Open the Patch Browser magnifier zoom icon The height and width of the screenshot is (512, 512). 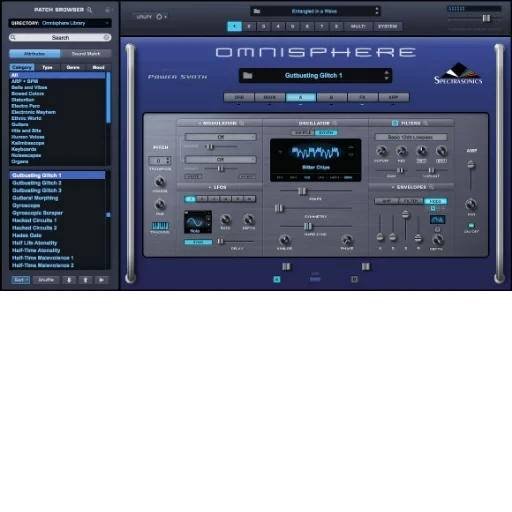[89, 10]
